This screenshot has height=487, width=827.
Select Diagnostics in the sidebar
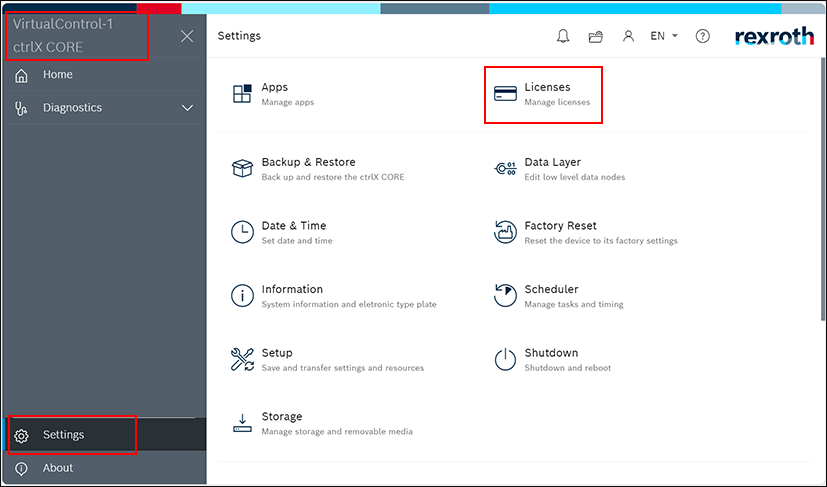tap(72, 108)
